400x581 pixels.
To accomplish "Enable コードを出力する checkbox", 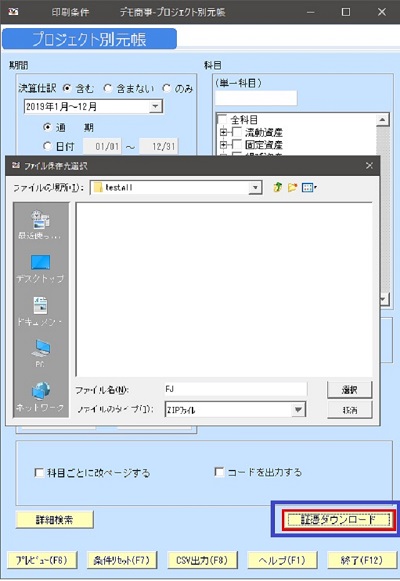I will point(219,472).
